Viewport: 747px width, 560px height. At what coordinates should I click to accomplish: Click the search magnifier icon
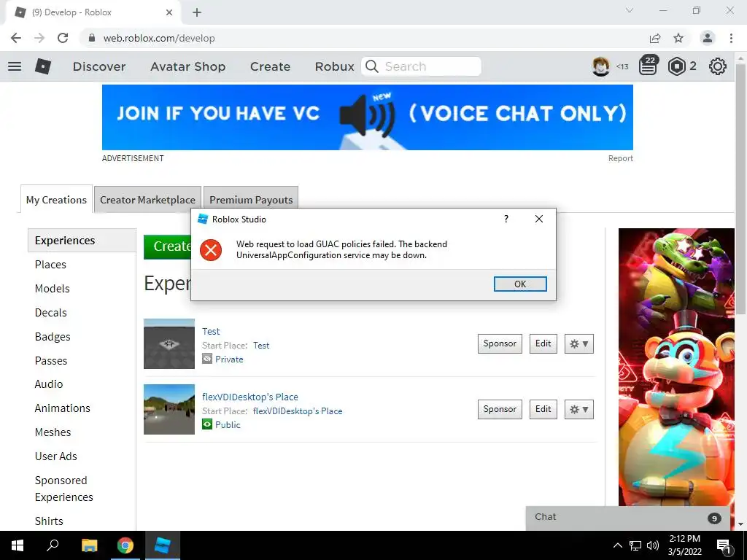tap(372, 66)
